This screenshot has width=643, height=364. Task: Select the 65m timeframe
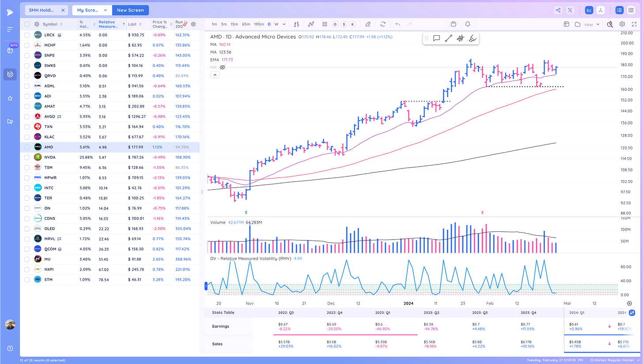246,24
